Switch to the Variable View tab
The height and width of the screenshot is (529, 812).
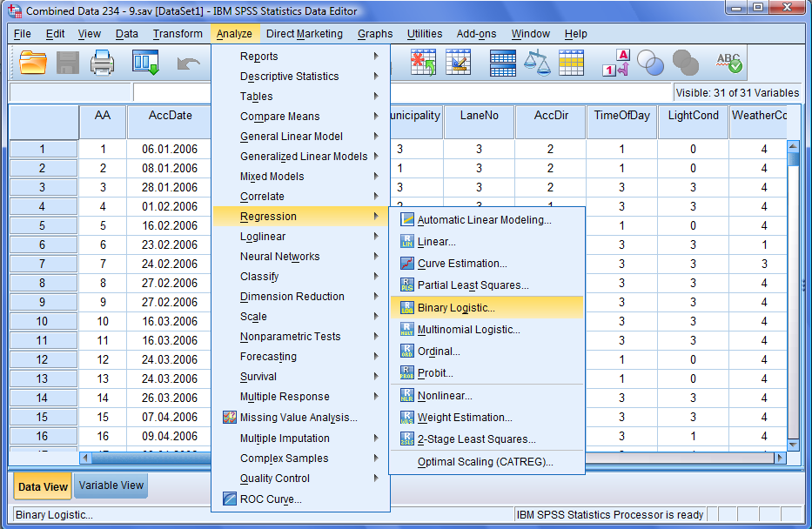pos(111,485)
